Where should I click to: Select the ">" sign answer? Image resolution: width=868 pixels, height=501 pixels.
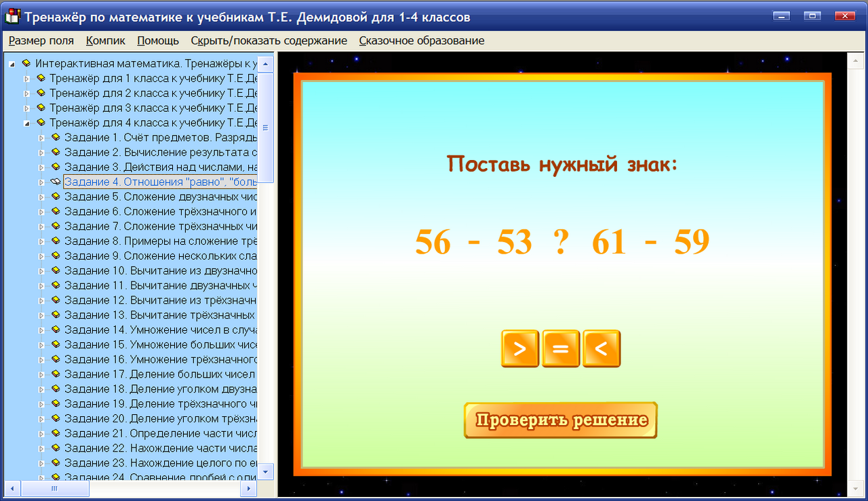(x=520, y=348)
